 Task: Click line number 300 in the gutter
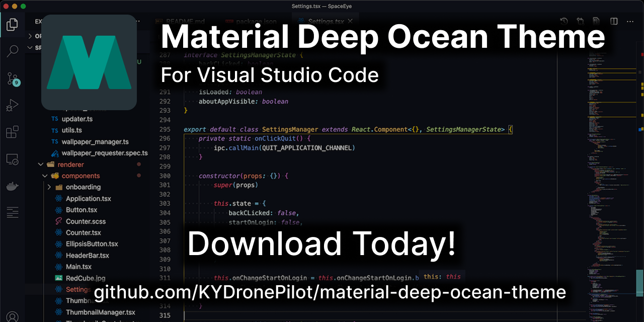165,176
